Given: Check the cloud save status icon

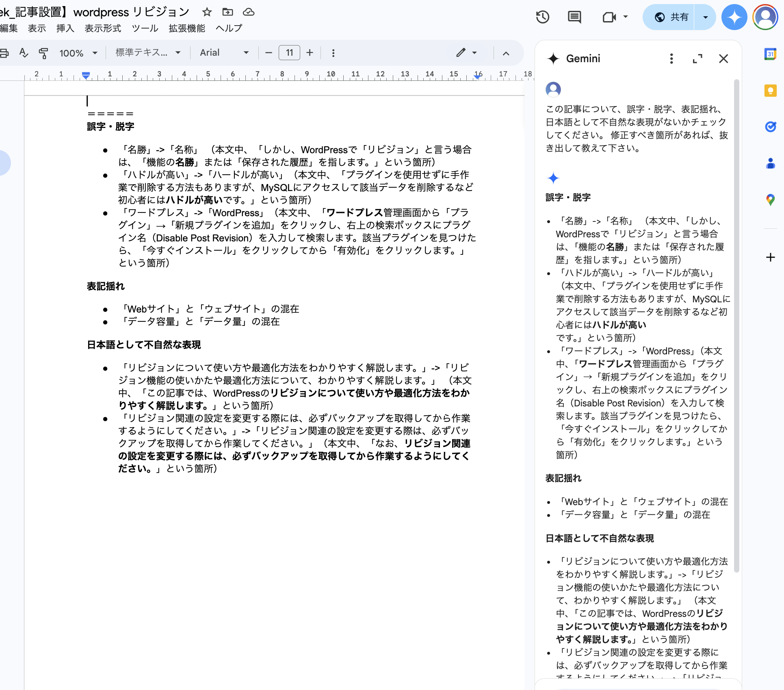Looking at the screenshot, I should (x=249, y=12).
